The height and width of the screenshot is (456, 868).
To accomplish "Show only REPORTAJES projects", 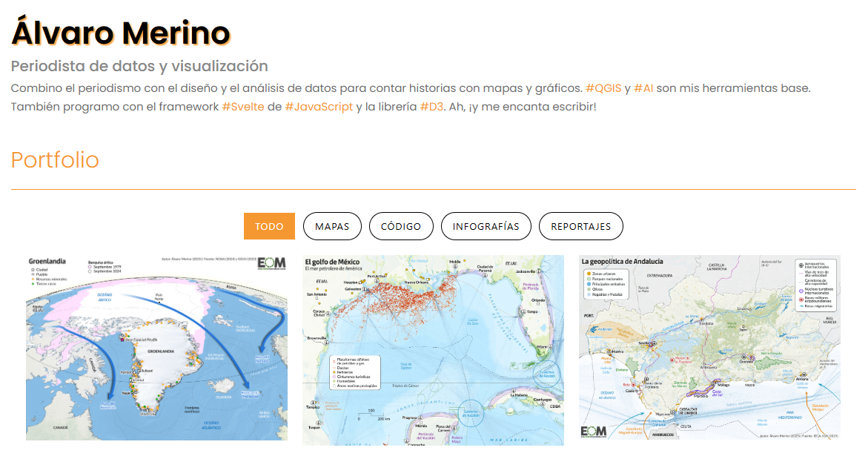I will pos(580,226).
